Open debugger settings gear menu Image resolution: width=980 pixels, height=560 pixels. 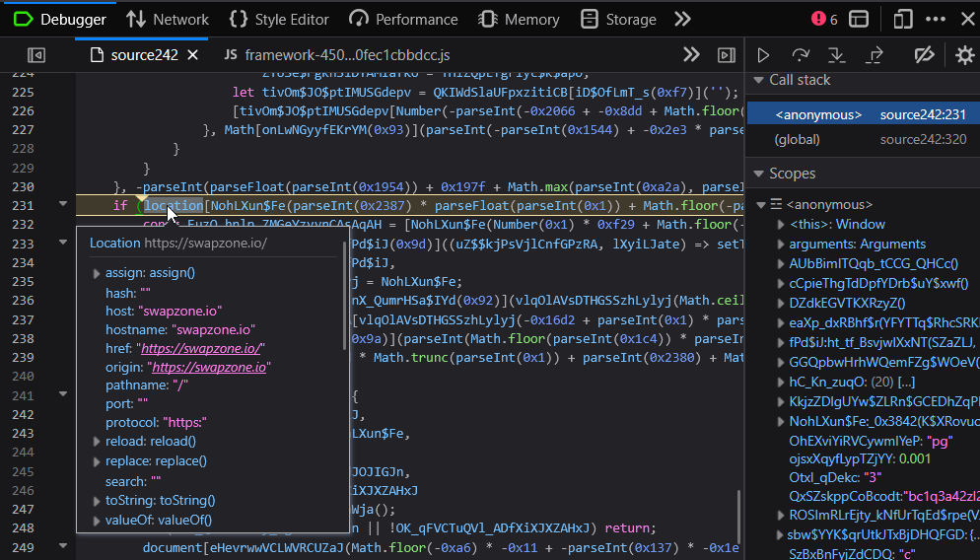click(964, 55)
